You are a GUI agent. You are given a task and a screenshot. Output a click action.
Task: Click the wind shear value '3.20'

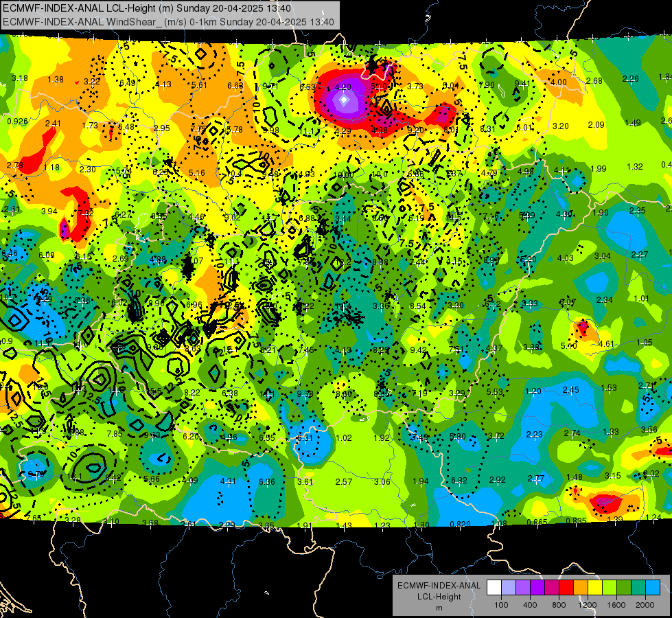(x=561, y=126)
